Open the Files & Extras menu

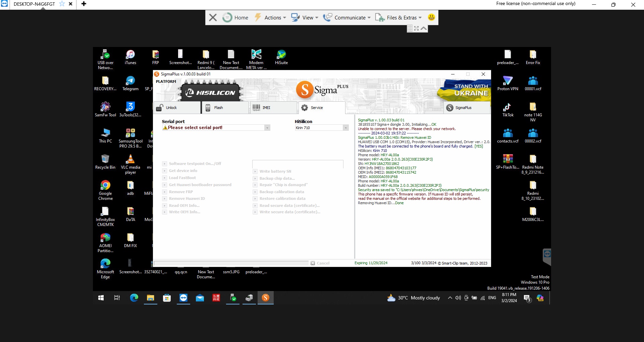(398, 17)
